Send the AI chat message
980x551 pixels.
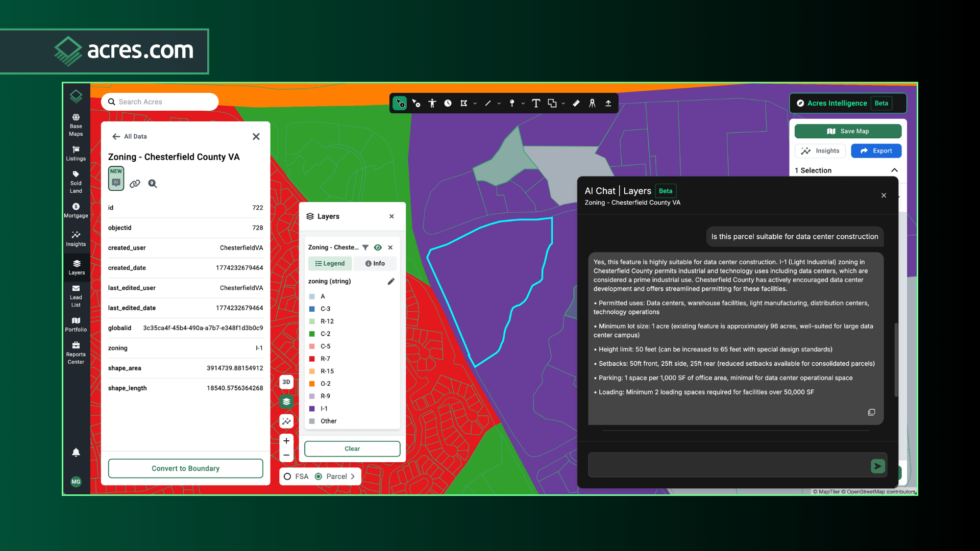click(x=878, y=466)
